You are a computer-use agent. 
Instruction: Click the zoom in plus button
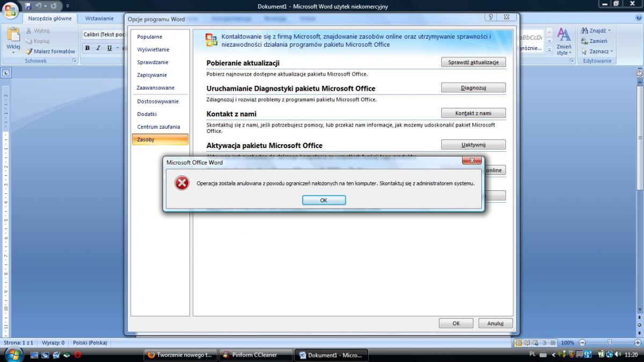[638, 343]
